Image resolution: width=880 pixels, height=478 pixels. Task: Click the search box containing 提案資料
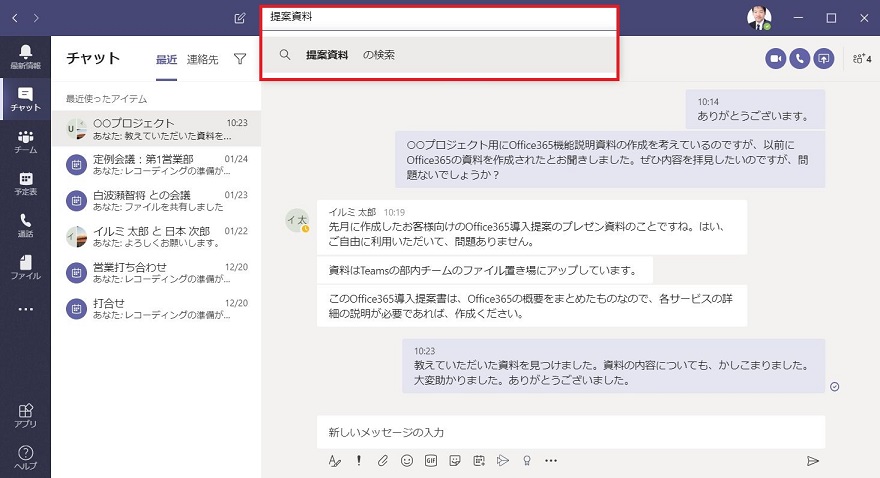(439, 17)
